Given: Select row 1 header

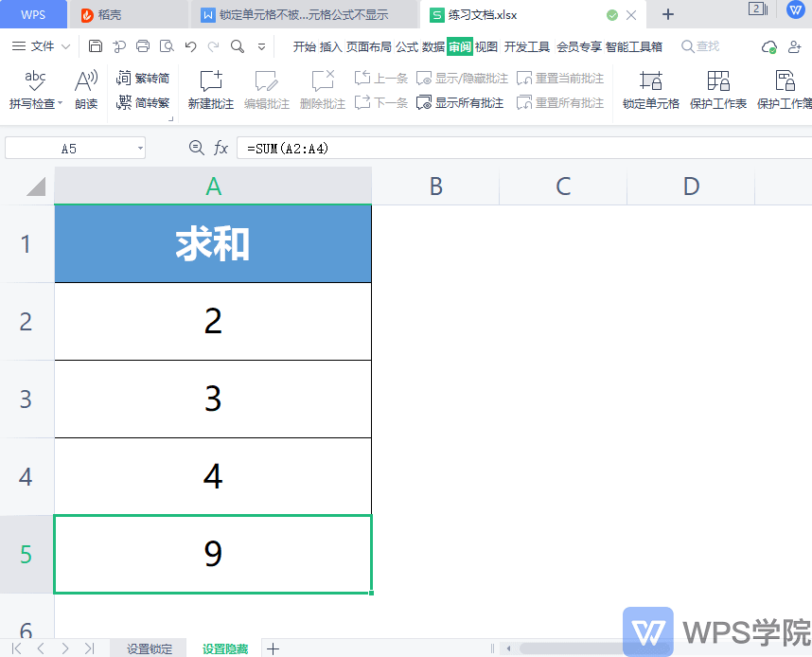Looking at the screenshot, I should 26,244.
